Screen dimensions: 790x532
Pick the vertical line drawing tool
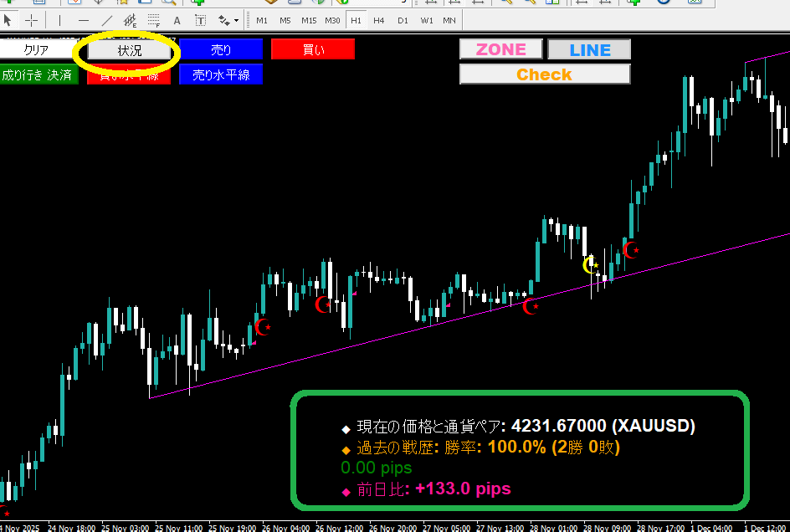[x=59, y=20]
